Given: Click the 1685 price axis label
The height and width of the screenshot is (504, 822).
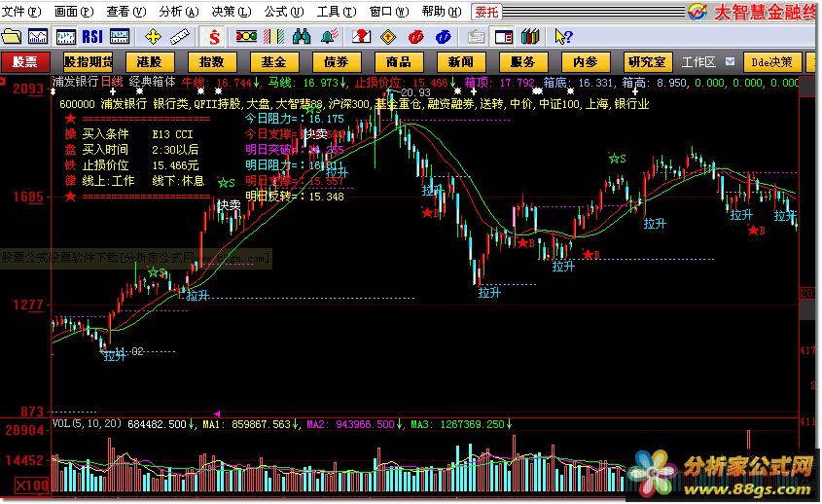Looking at the screenshot, I should coord(28,197).
